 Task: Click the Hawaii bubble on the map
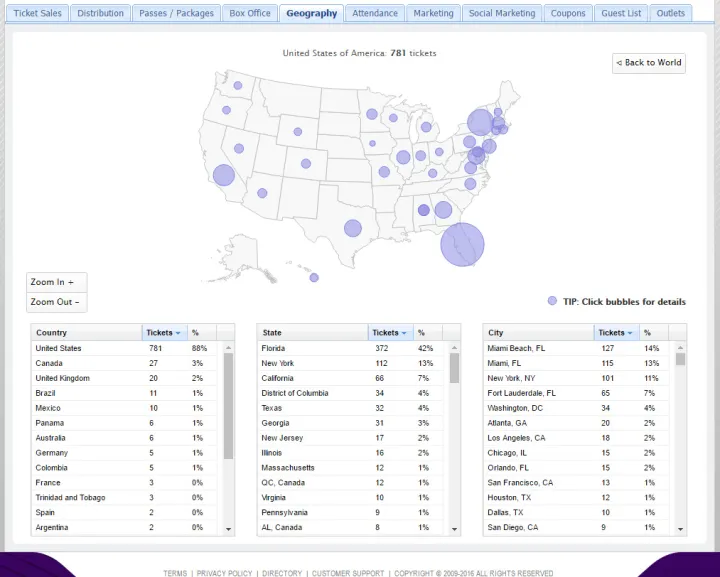coord(314,277)
